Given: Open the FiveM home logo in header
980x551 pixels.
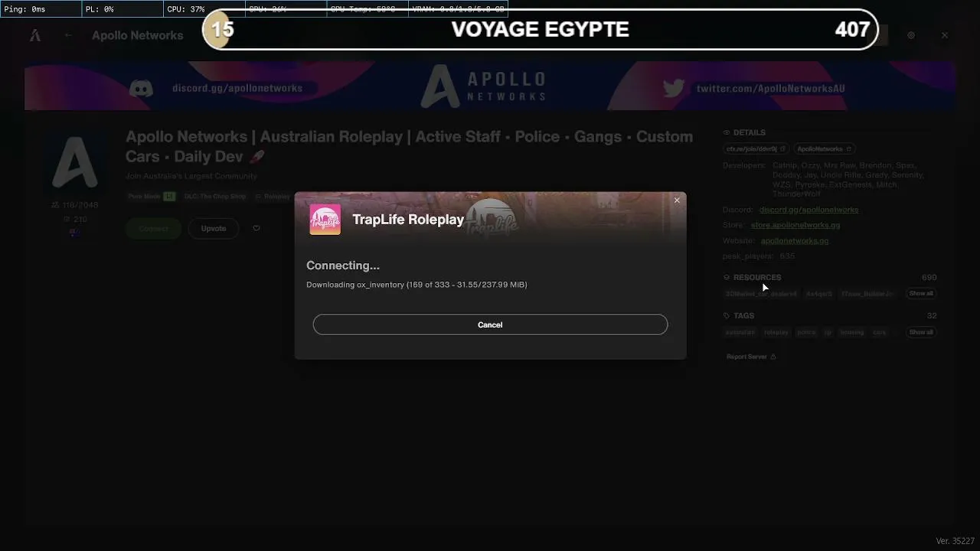Looking at the screenshot, I should coord(35,35).
